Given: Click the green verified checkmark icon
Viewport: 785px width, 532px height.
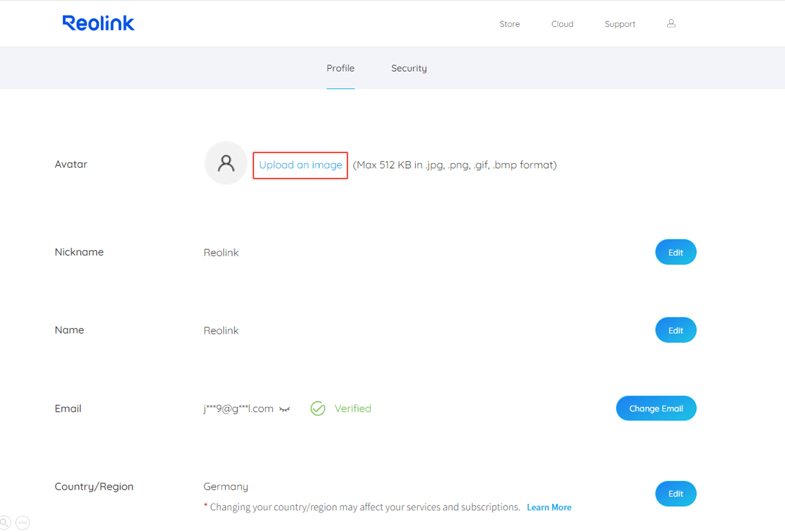Looking at the screenshot, I should 318,408.
